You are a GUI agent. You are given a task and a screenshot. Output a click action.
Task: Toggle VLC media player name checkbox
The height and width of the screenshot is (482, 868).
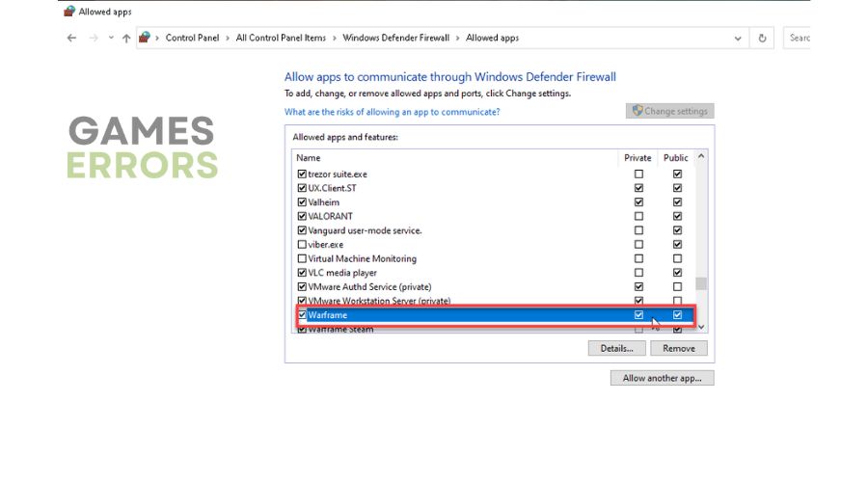(302, 273)
